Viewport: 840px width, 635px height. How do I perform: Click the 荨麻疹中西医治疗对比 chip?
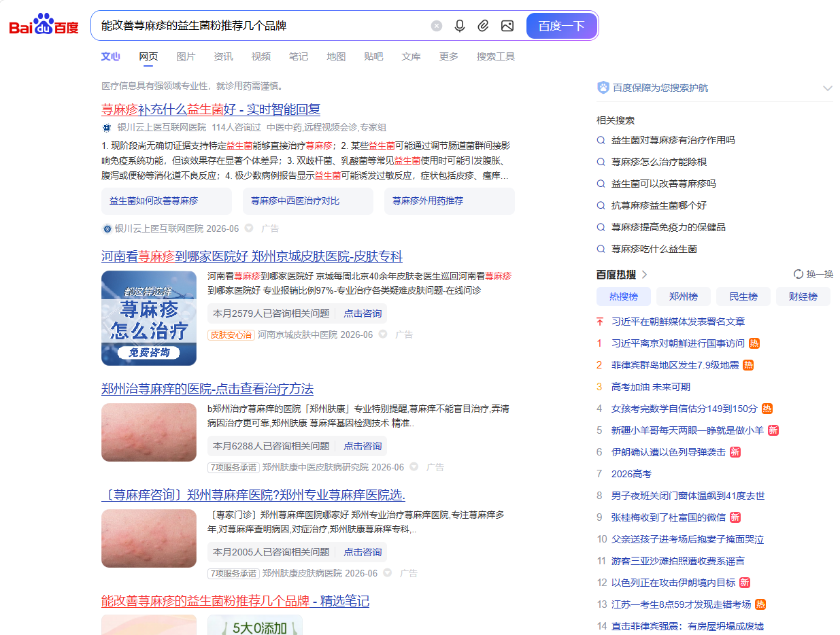(308, 201)
